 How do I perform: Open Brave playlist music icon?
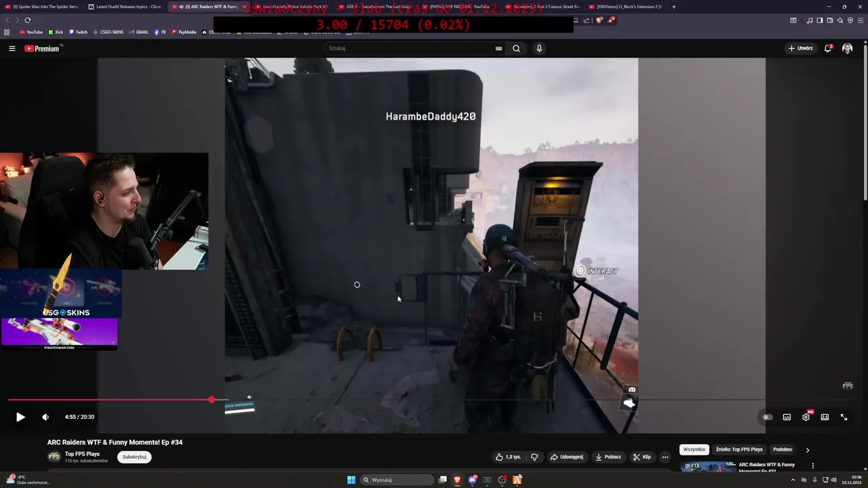tap(810, 20)
